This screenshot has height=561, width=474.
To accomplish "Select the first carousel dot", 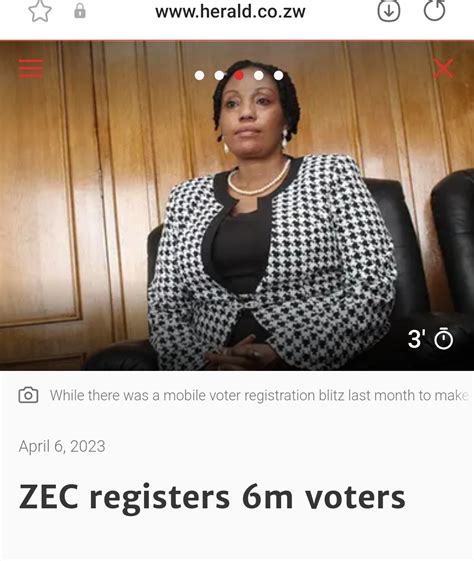I will [x=199, y=75].
